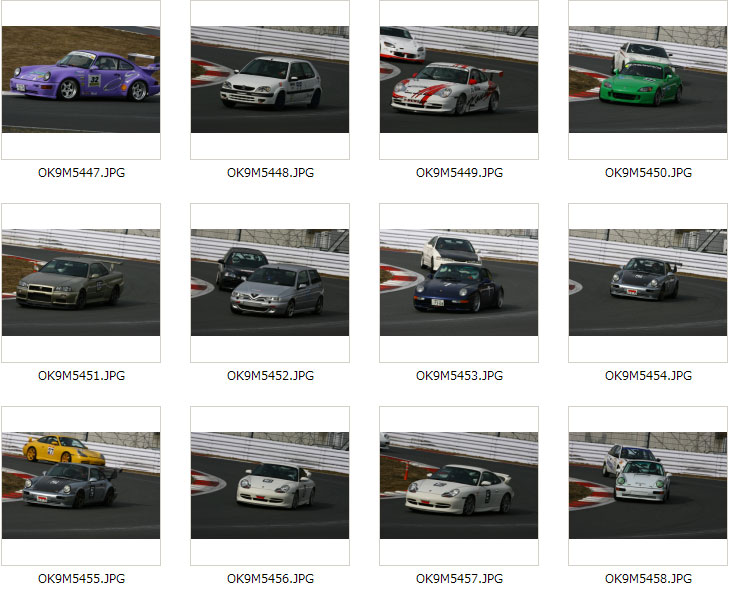The height and width of the screenshot is (610, 730).
Task: Open the white hatchback photo OK9M5448
Action: click(x=270, y=80)
